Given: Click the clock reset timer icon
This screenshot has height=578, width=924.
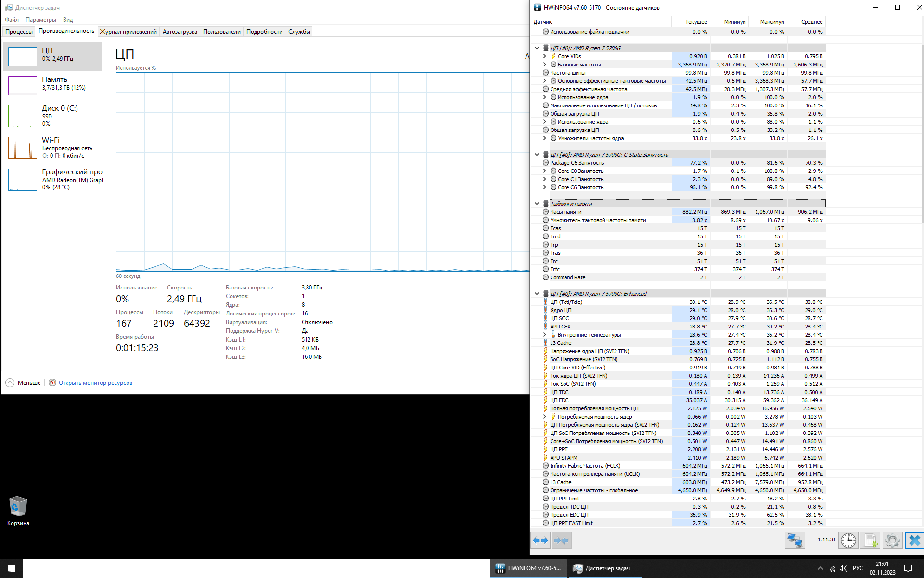Looking at the screenshot, I should 848,540.
